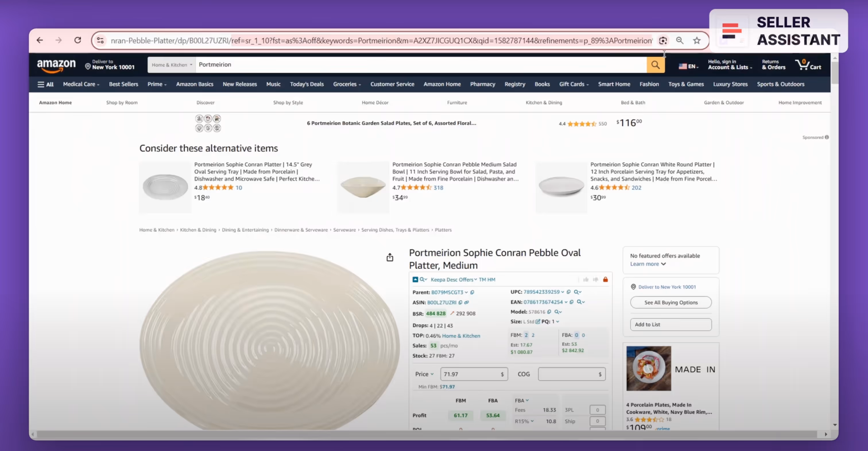This screenshot has width=868, height=451.
Task: Click the thumbs down icon in Seller Assistant panel
Action: coord(595,279)
